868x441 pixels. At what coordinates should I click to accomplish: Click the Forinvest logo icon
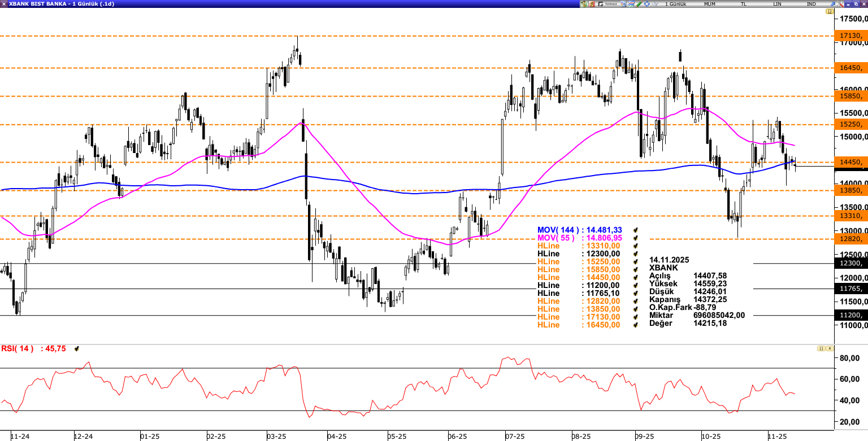coord(608,4)
